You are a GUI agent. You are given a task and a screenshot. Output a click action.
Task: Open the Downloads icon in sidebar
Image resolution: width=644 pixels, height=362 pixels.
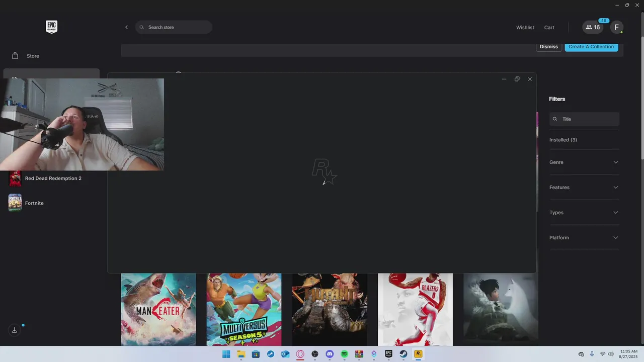(x=15, y=330)
